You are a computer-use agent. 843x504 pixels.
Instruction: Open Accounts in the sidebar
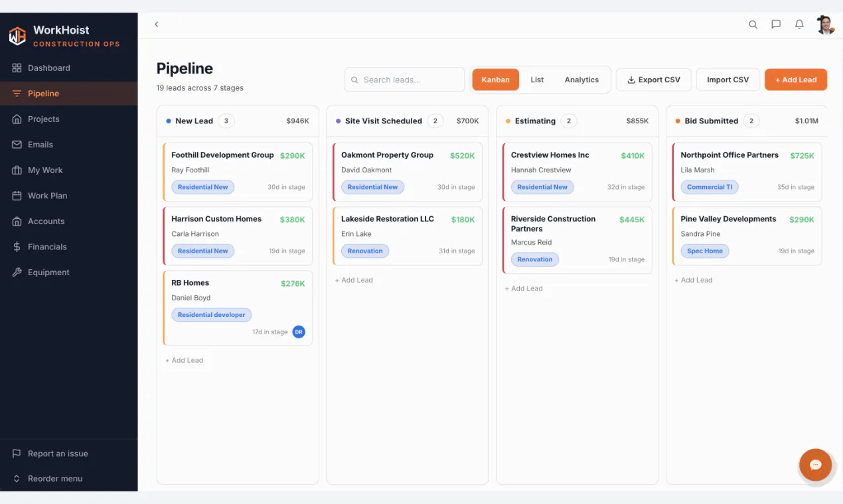[69, 221]
